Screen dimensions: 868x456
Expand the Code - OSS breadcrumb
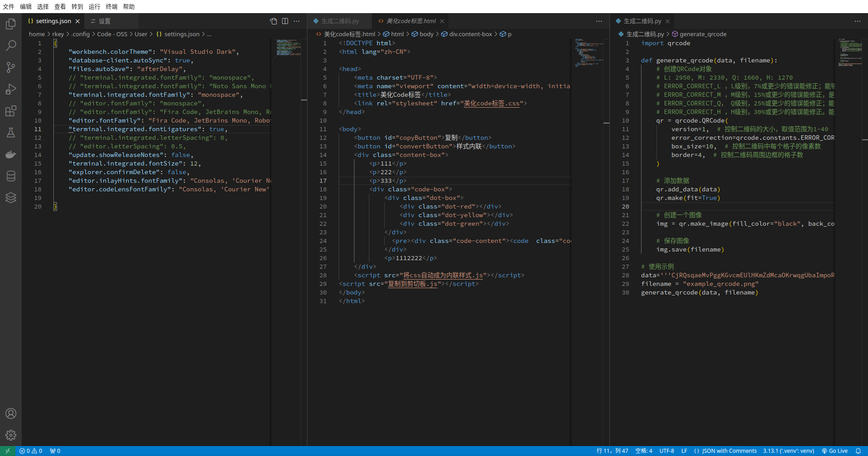tap(112, 34)
